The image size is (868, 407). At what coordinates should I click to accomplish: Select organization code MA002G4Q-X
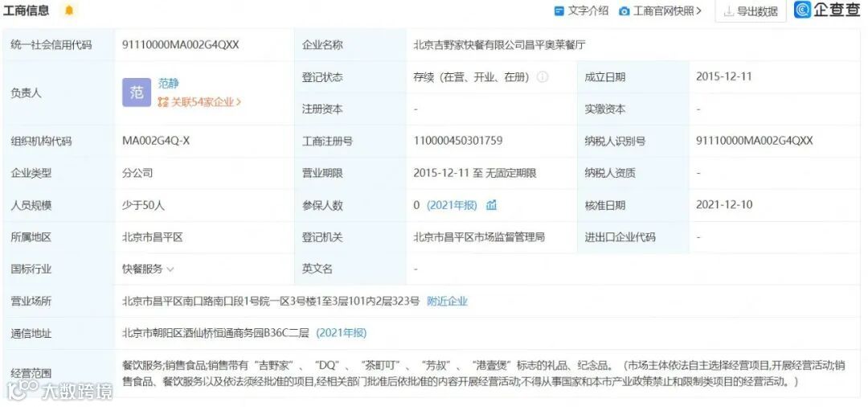(156, 141)
